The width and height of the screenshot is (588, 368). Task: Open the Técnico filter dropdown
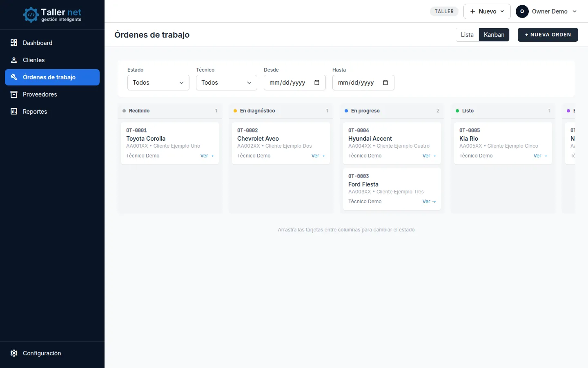tap(227, 83)
